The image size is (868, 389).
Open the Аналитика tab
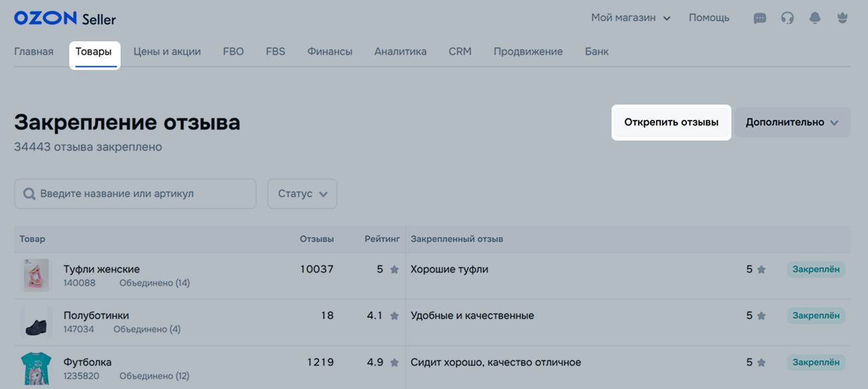tap(400, 51)
